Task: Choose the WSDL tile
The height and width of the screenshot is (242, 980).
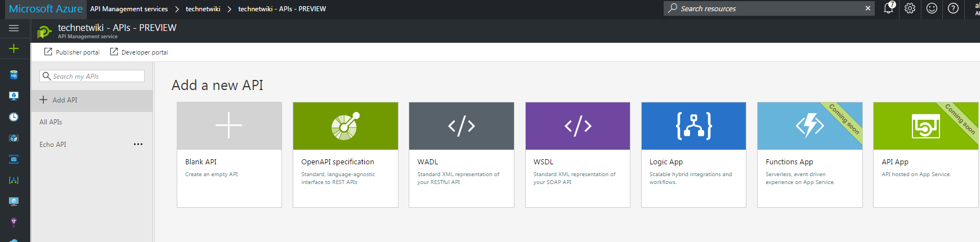Action: coord(578,155)
